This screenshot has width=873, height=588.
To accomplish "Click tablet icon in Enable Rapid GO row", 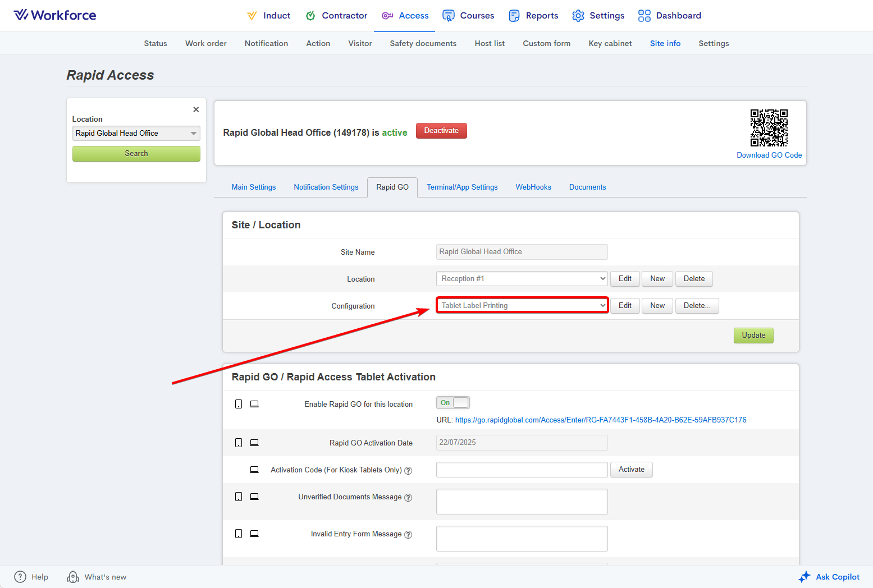I will [x=239, y=404].
